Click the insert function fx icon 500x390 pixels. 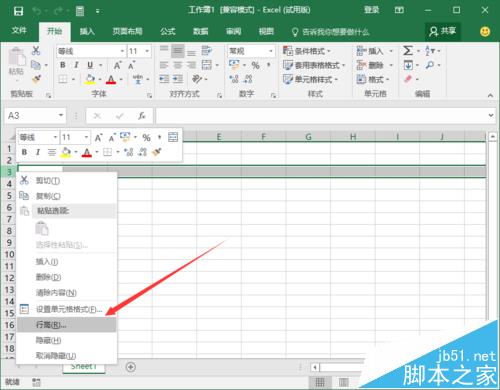pyautogui.click(x=142, y=116)
